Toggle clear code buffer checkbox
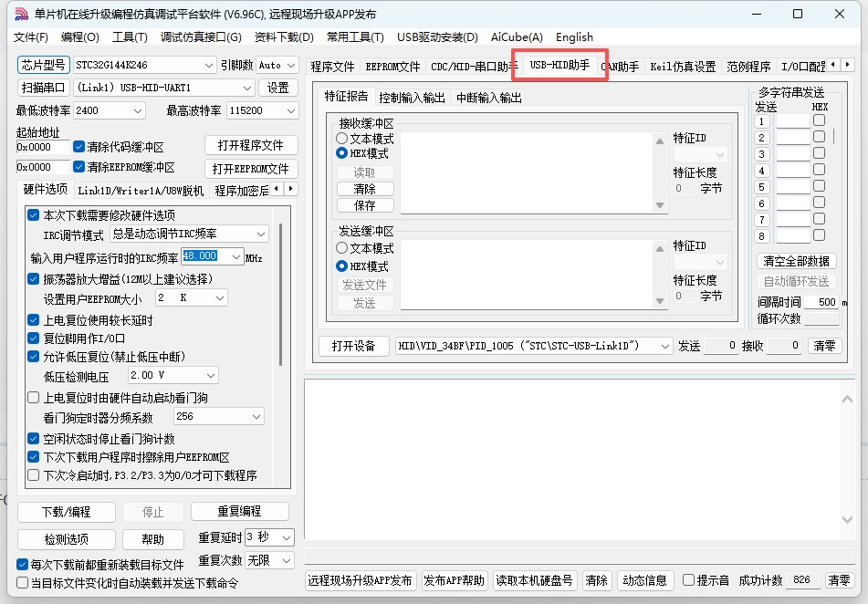Image resolution: width=868 pixels, height=604 pixels. [79, 147]
